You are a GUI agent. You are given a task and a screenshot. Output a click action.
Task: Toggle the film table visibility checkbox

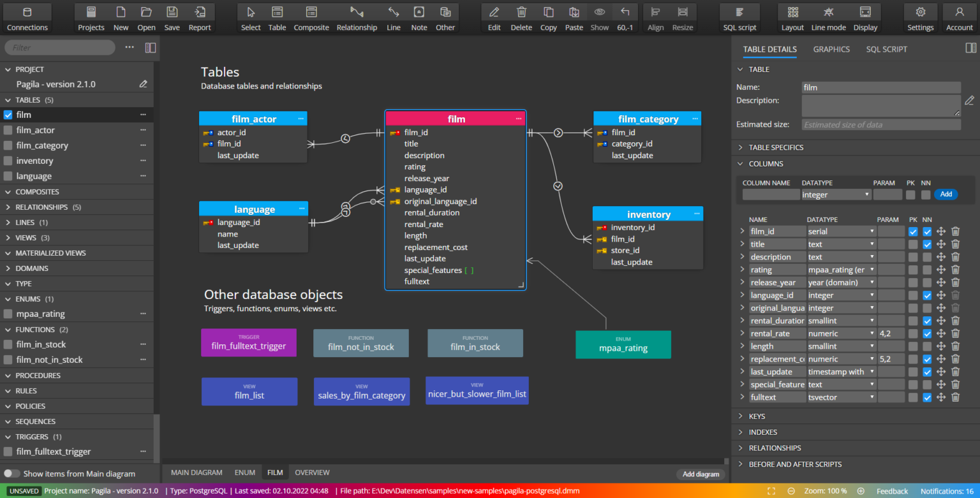click(8, 114)
